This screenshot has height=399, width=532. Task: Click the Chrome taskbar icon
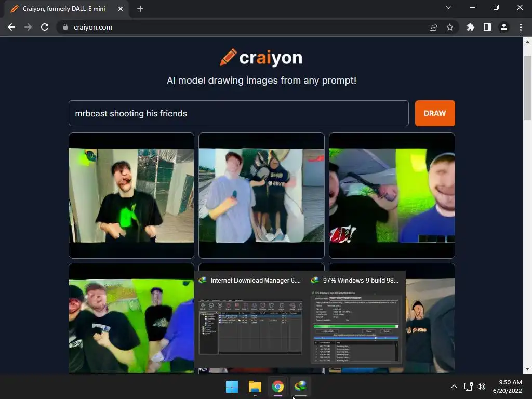point(278,387)
